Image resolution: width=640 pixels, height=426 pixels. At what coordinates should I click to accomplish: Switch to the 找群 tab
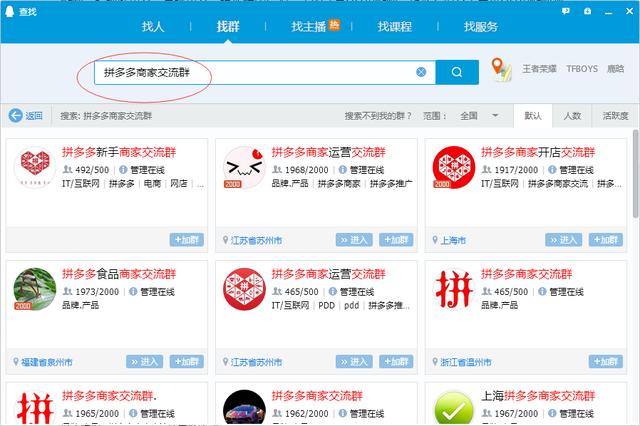[228, 27]
